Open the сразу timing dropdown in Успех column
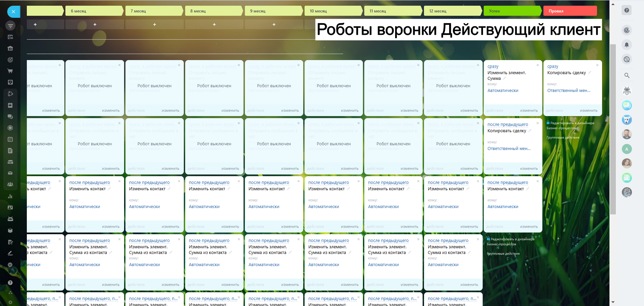The image size is (644, 306). [x=493, y=66]
